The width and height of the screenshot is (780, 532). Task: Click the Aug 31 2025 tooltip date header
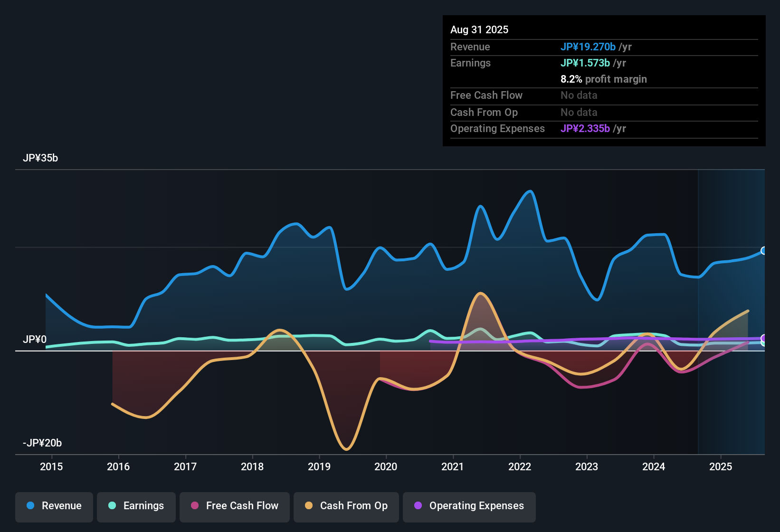click(x=479, y=30)
